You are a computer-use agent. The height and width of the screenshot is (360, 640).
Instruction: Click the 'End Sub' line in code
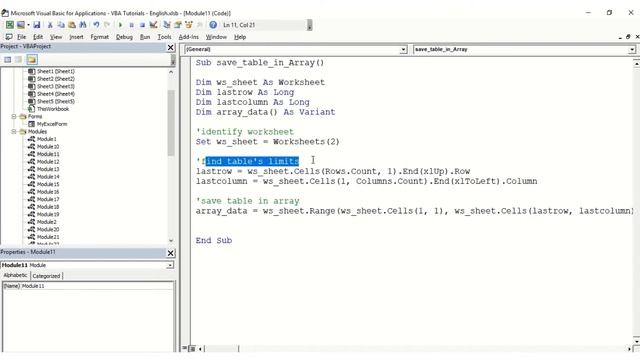tap(214, 240)
